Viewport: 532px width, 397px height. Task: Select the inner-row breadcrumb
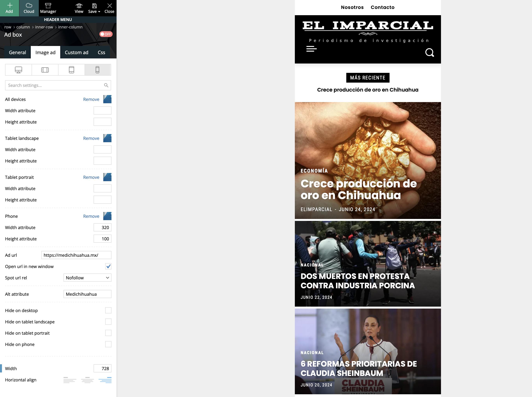44,27
